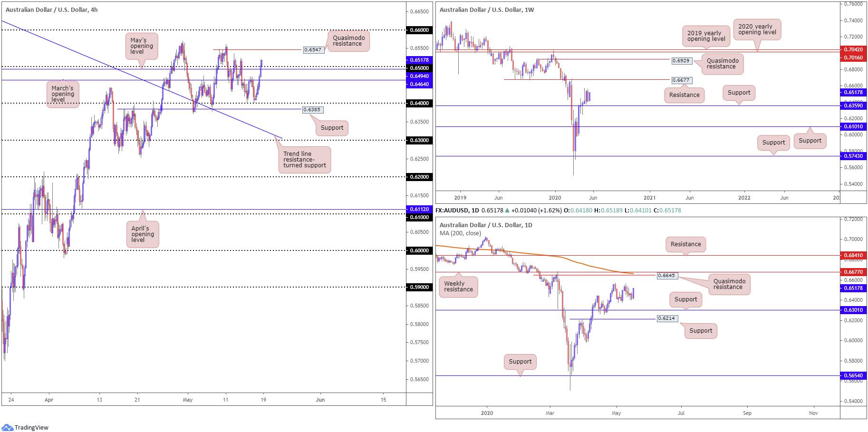Select the 0.62000 price label

tap(419, 177)
